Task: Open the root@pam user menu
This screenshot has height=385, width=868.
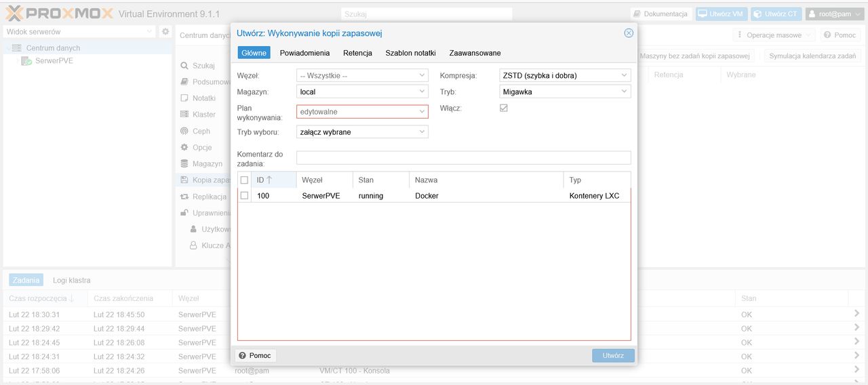Action: tap(834, 14)
